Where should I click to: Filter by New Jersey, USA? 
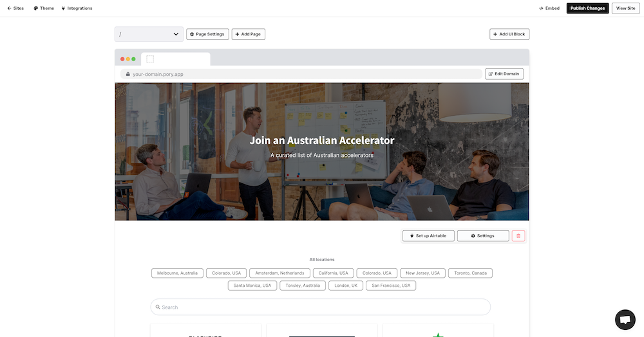pyautogui.click(x=422, y=273)
